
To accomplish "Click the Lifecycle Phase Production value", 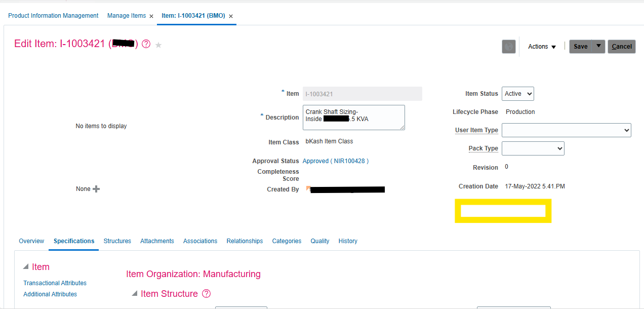I will point(520,112).
